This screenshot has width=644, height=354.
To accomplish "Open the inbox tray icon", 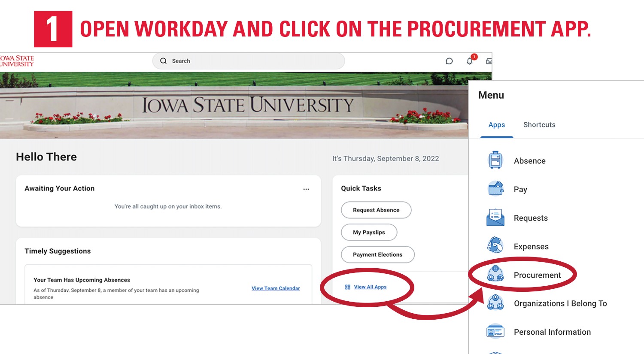I will click(489, 61).
